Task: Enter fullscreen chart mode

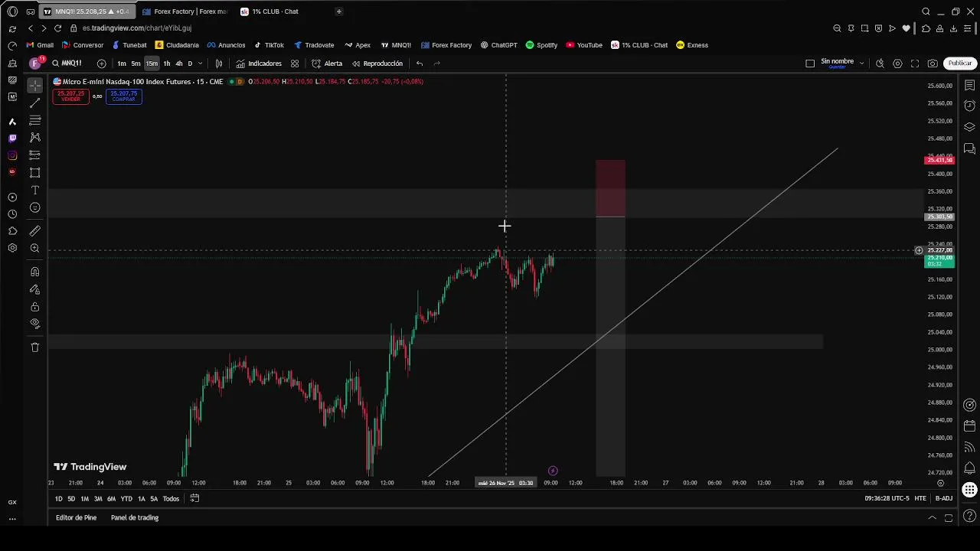Action: (915, 64)
